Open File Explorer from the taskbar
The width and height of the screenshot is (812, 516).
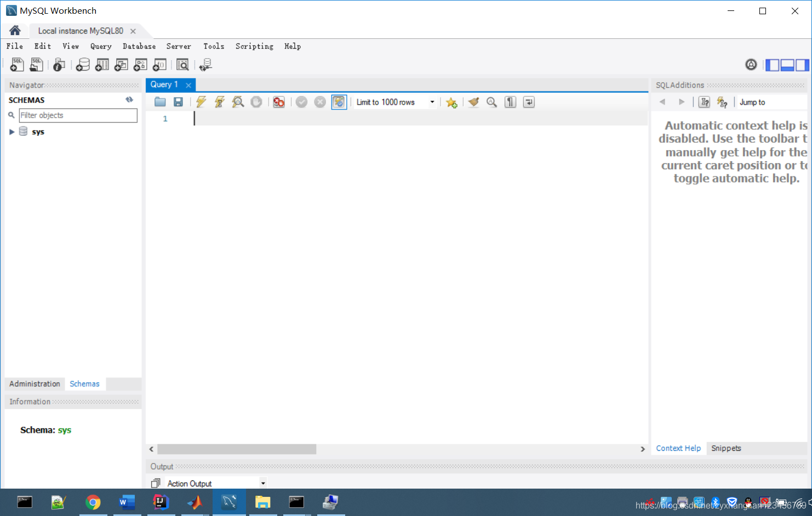coord(263,502)
